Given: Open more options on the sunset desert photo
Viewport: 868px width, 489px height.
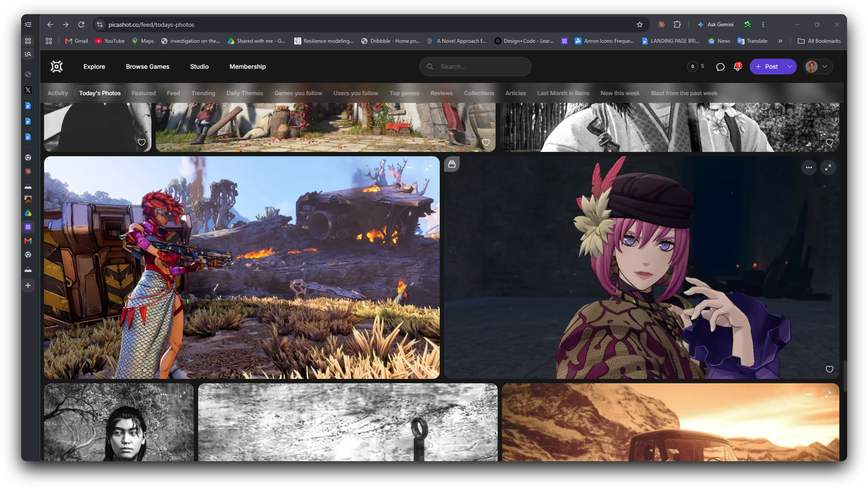Looking at the screenshot, I should pyautogui.click(x=809, y=395).
